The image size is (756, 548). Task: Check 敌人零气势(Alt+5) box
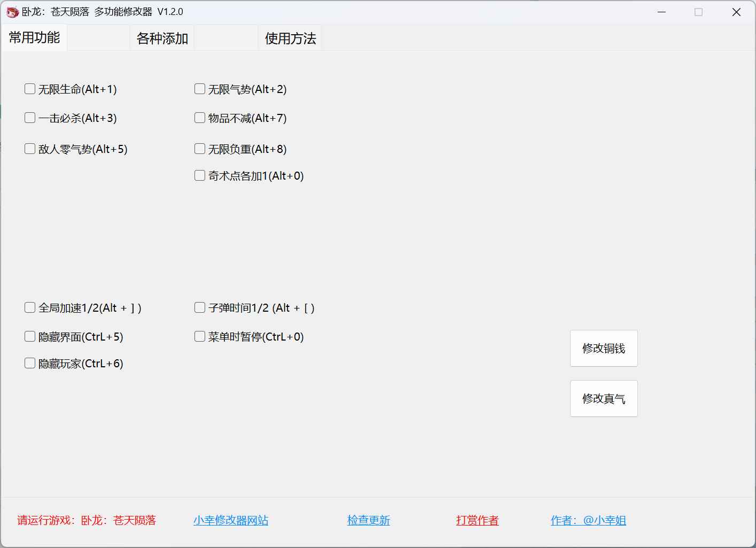point(30,149)
